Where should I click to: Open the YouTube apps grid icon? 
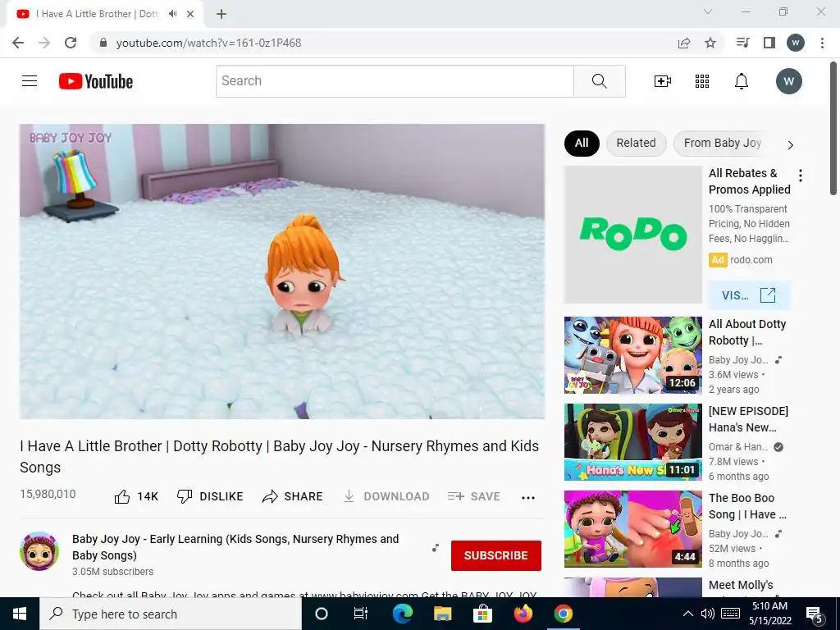pos(702,81)
